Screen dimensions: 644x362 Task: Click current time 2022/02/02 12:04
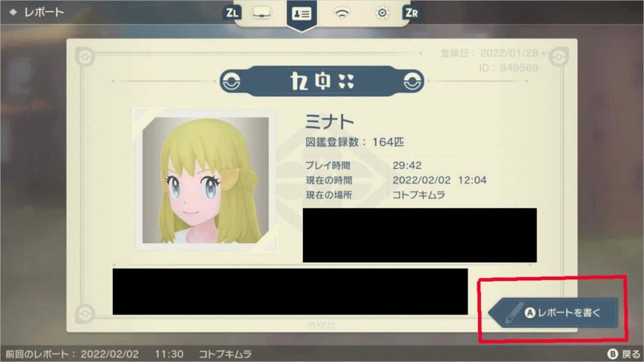[439, 180]
